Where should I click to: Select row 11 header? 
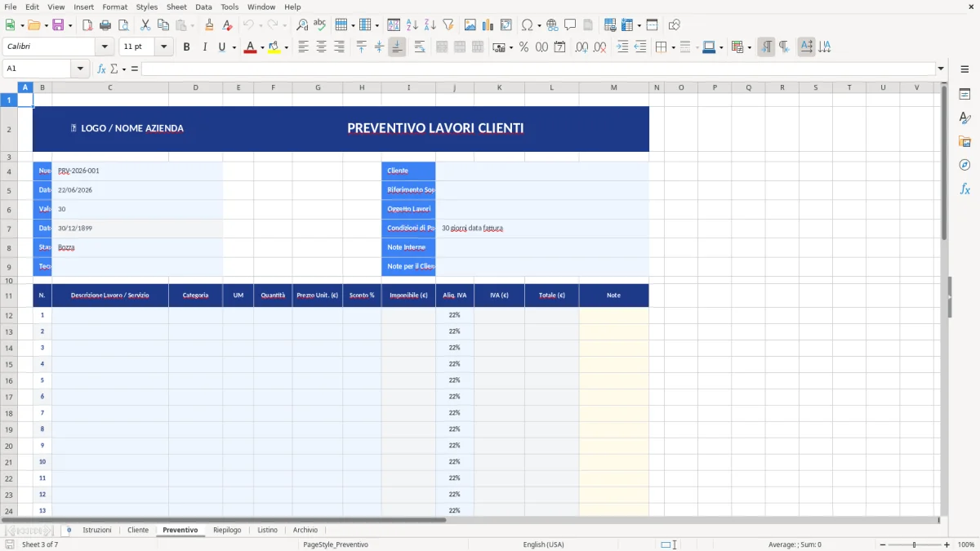coord(9,295)
